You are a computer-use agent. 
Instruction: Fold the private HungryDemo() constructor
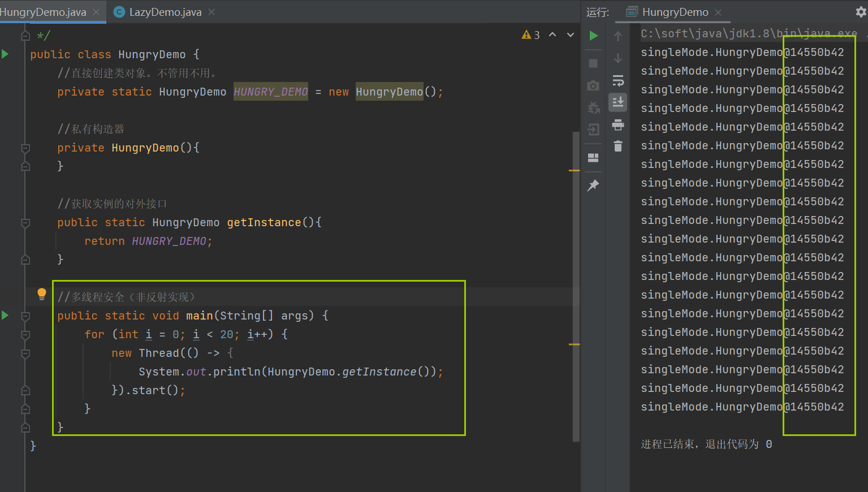coord(25,148)
